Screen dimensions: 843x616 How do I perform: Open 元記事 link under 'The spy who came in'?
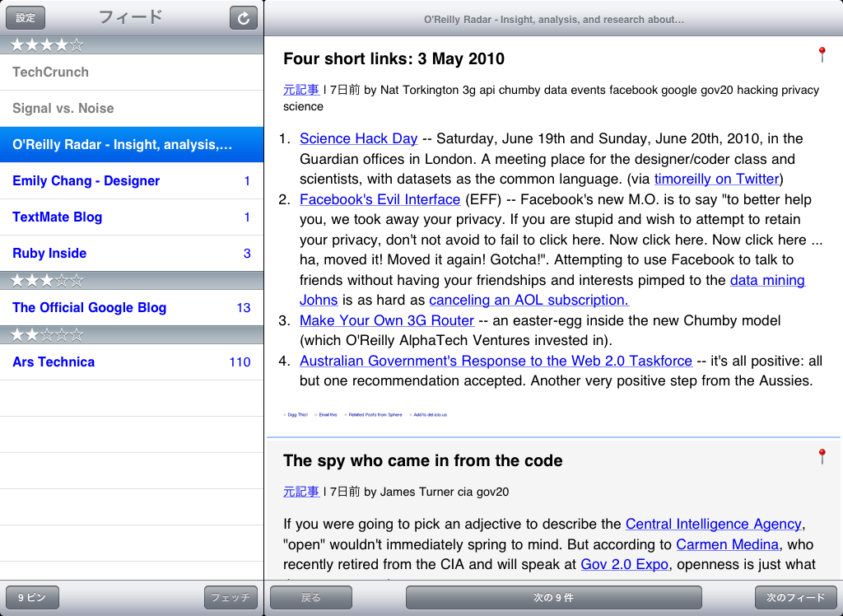click(301, 492)
